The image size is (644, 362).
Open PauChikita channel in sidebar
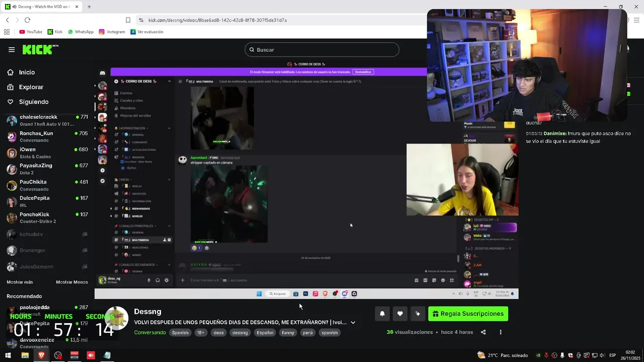47,185
